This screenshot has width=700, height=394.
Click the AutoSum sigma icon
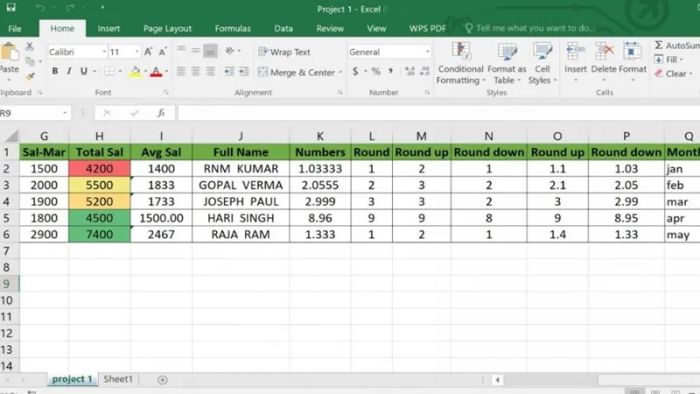click(658, 45)
